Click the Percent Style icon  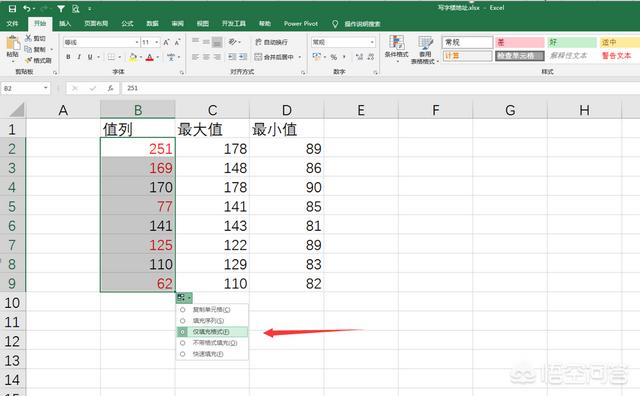click(334, 57)
